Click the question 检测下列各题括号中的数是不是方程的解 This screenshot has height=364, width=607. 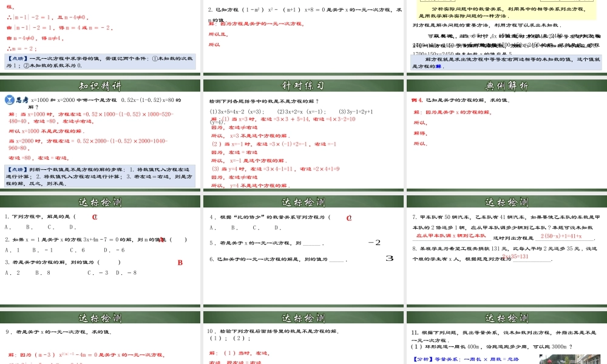pos(264,101)
